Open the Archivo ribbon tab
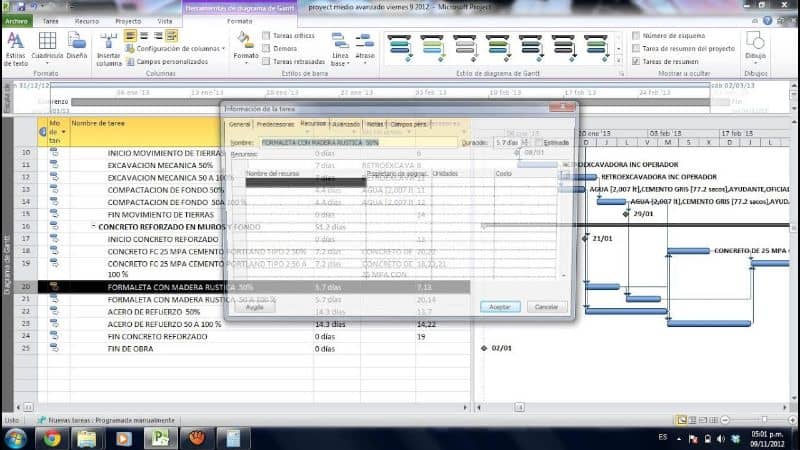 click(x=16, y=21)
